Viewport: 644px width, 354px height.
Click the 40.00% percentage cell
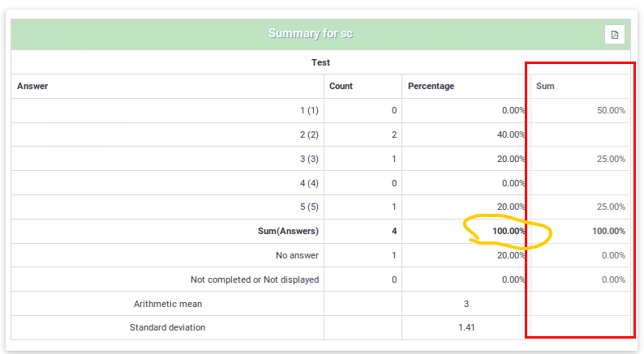point(511,134)
